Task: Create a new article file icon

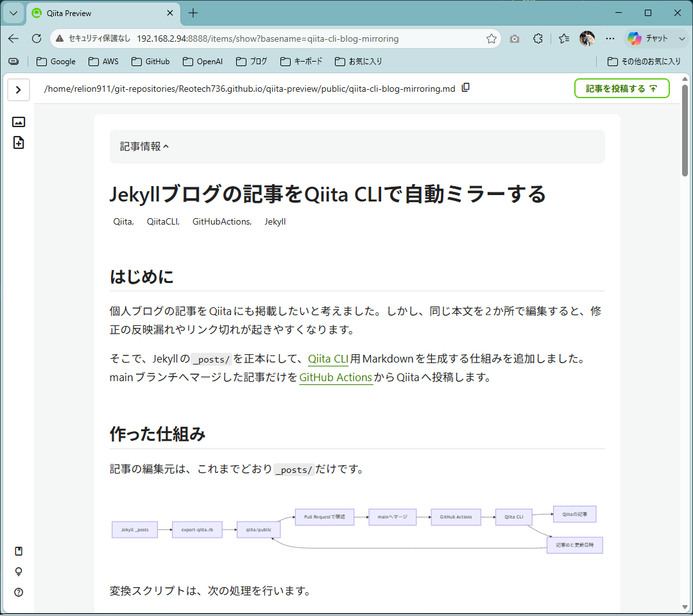Action: 18,142
